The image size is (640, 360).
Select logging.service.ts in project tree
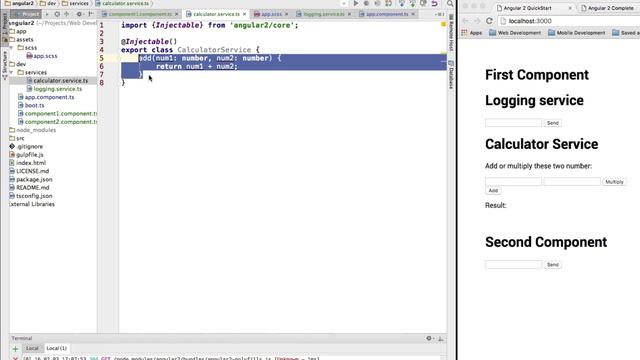[x=54, y=89]
